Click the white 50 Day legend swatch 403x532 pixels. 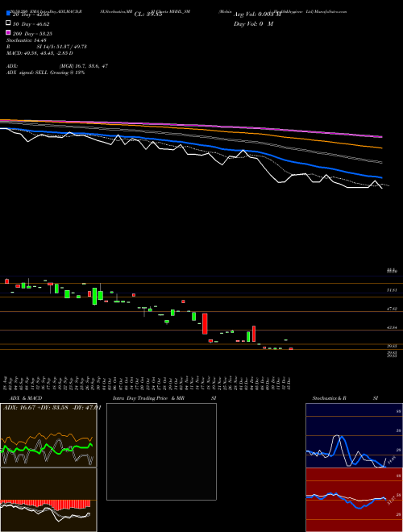click(8, 23)
